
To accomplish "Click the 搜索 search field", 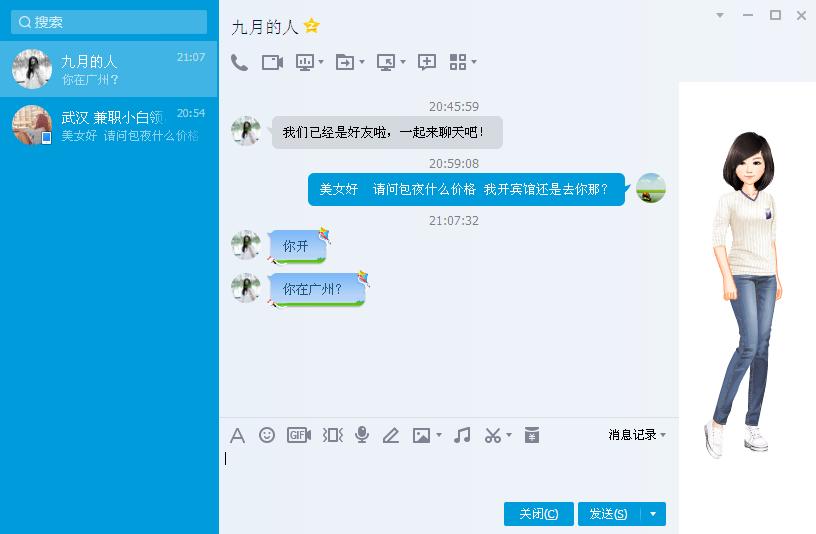I will [109, 22].
